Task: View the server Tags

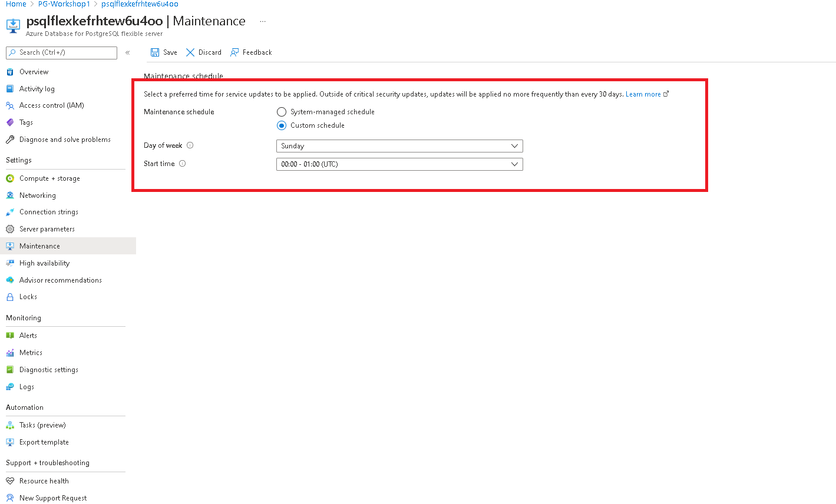Action: (x=26, y=122)
